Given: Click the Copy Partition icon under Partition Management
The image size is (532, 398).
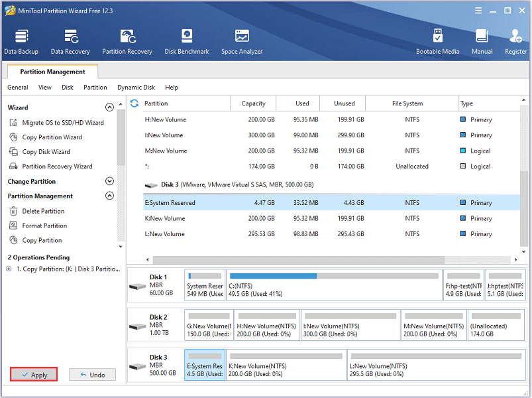Looking at the screenshot, I should pyautogui.click(x=13, y=240).
